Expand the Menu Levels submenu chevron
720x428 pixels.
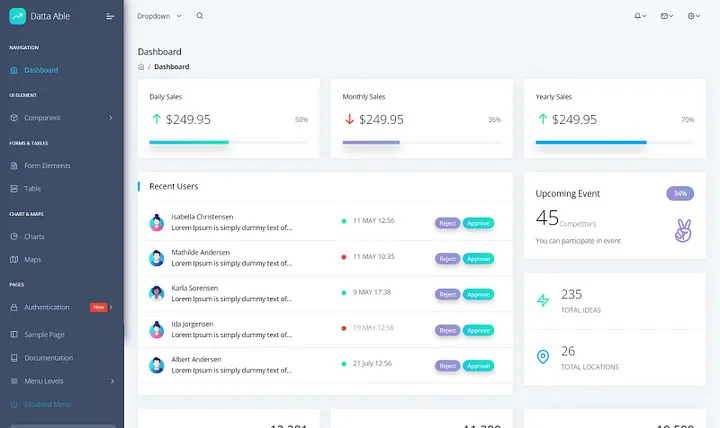[112, 381]
